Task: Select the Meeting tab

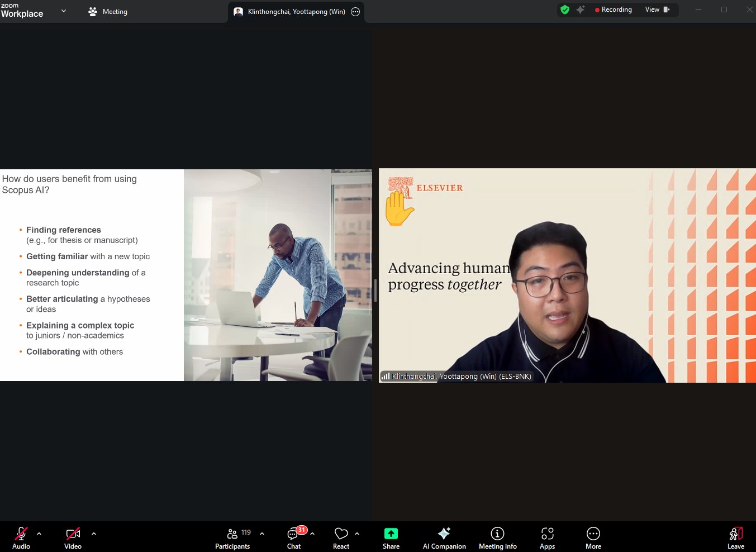Action: click(108, 12)
